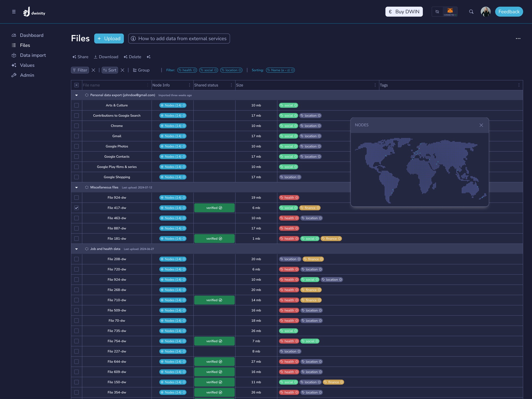Go to Values in sidebar
Viewport: 532px width, 399px height.
coord(27,65)
